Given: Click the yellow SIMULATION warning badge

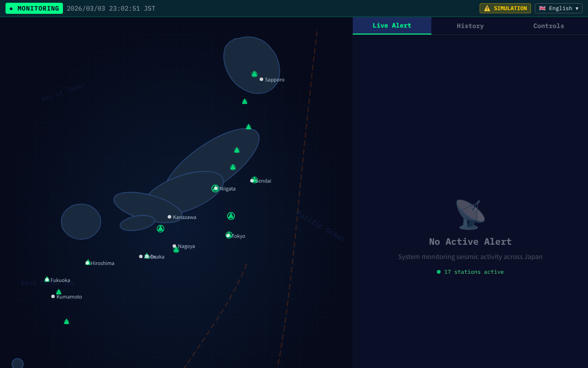Looking at the screenshot, I should [x=505, y=8].
